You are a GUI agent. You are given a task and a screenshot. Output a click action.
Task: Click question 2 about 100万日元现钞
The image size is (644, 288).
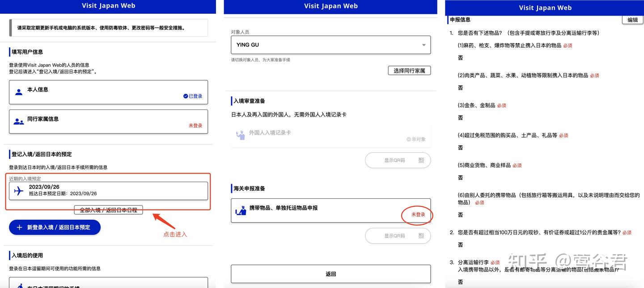(539, 232)
